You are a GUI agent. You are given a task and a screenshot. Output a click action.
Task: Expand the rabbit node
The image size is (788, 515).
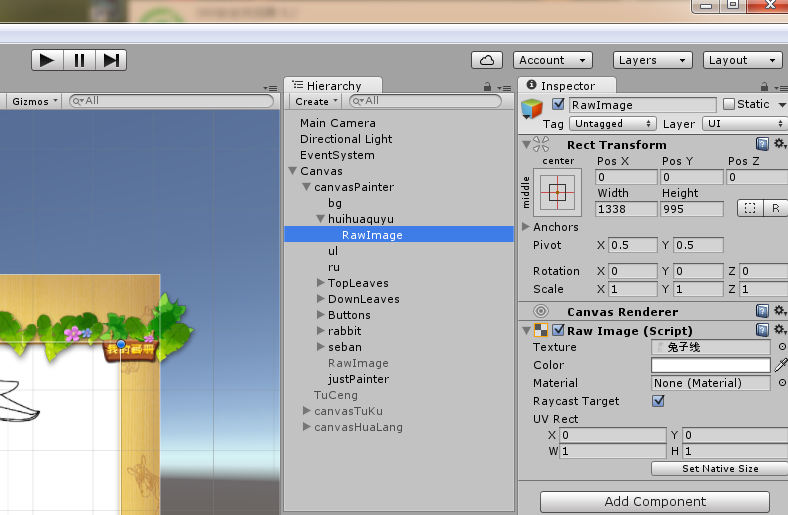coord(321,331)
